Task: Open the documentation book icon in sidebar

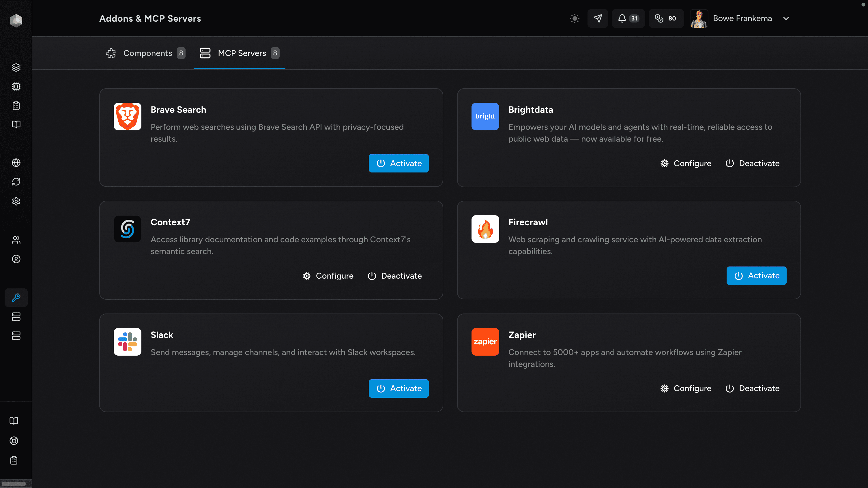Action: pyautogui.click(x=16, y=125)
